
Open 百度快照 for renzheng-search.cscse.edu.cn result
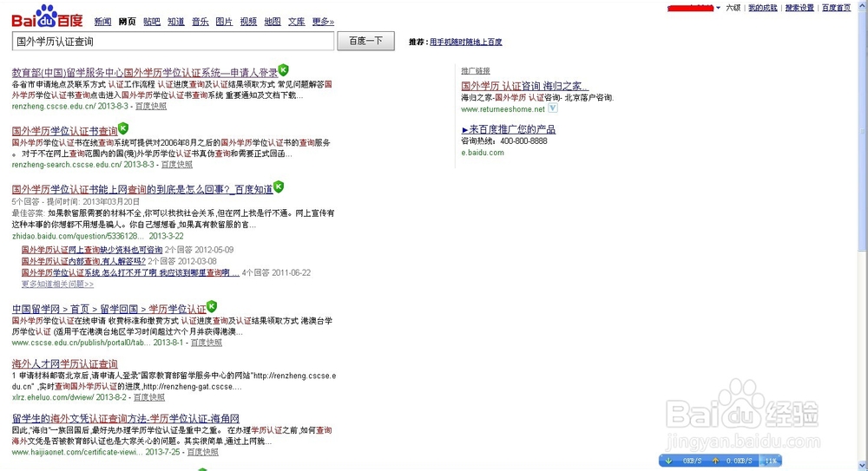tap(177, 165)
